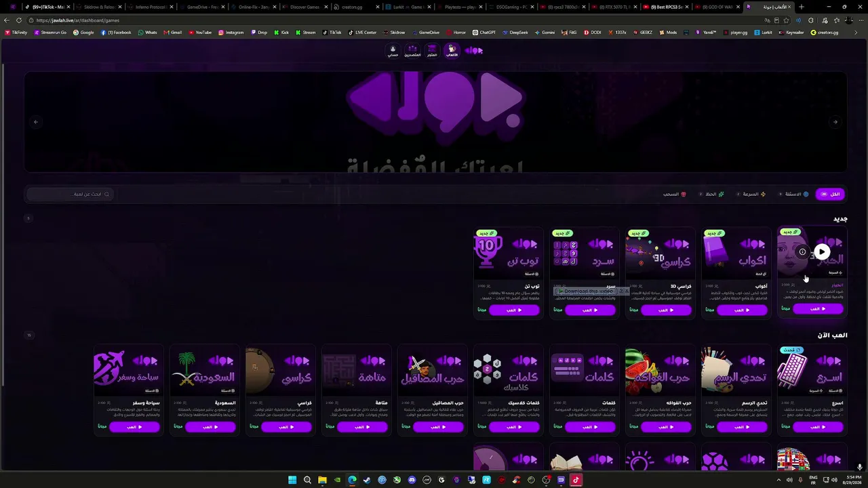The height and width of the screenshot is (488, 868).
Task: Click العب button on the سياحة وسفر card
Action: point(134,427)
